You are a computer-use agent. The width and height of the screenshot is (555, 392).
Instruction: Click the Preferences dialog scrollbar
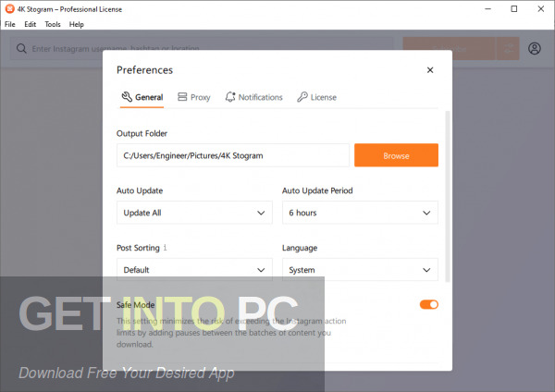click(x=448, y=196)
